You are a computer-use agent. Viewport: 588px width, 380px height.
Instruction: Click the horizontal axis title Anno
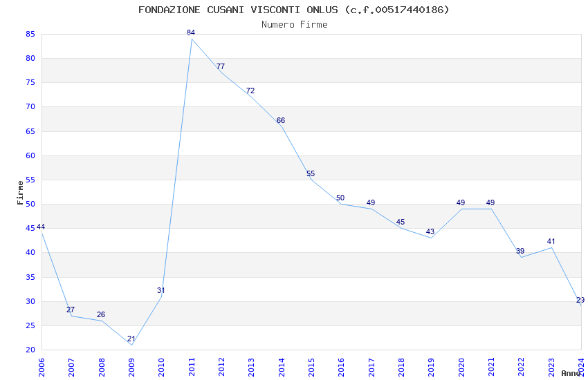(x=571, y=373)
